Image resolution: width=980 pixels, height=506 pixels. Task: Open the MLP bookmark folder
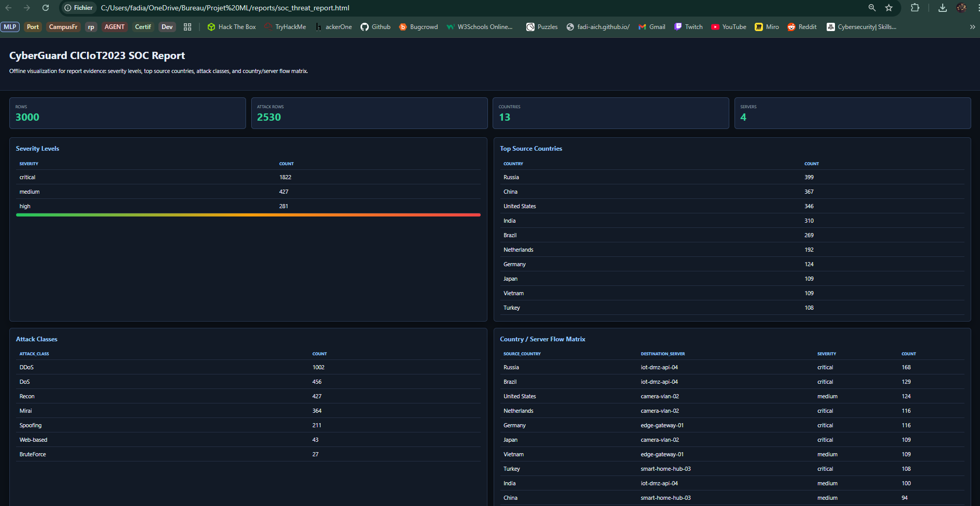pyautogui.click(x=10, y=27)
